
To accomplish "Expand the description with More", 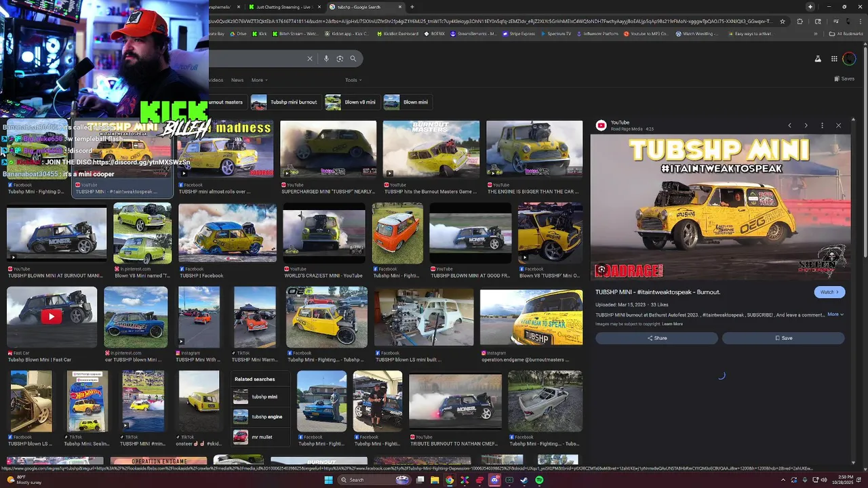I will click(835, 314).
